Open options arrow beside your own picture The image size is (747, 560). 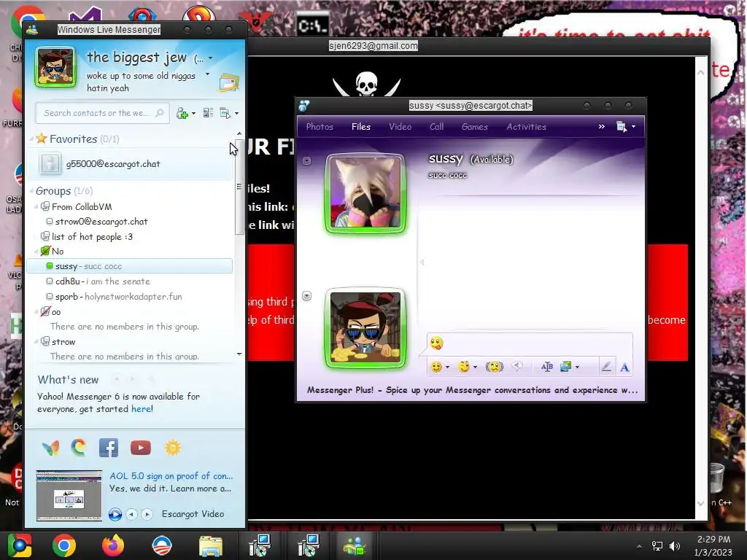pyautogui.click(x=307, y=296)
